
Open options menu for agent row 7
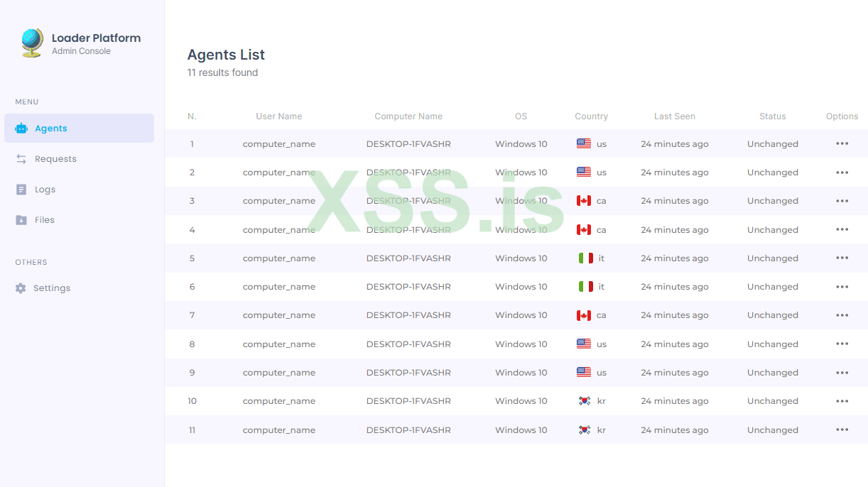842,315
